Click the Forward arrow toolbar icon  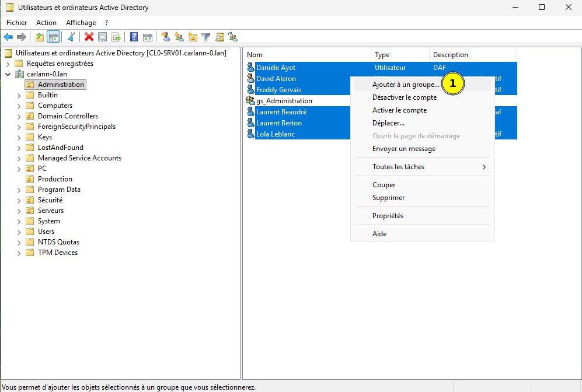22,37
